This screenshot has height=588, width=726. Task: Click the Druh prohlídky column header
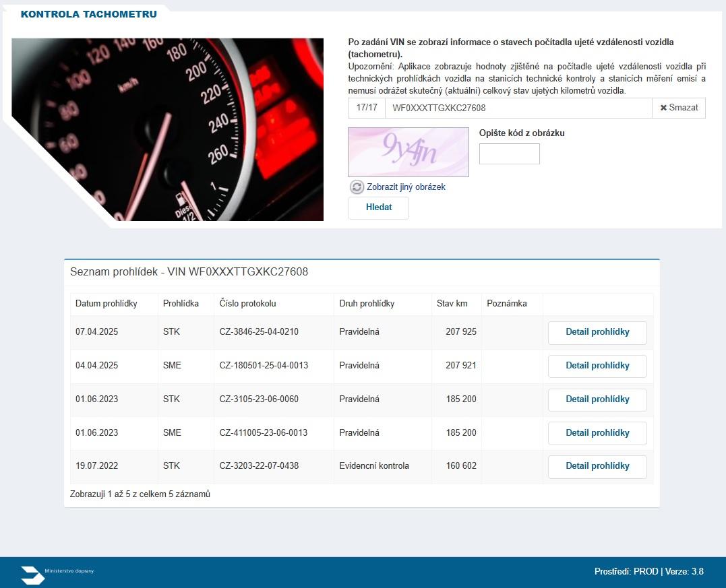[x=367, y=304]
